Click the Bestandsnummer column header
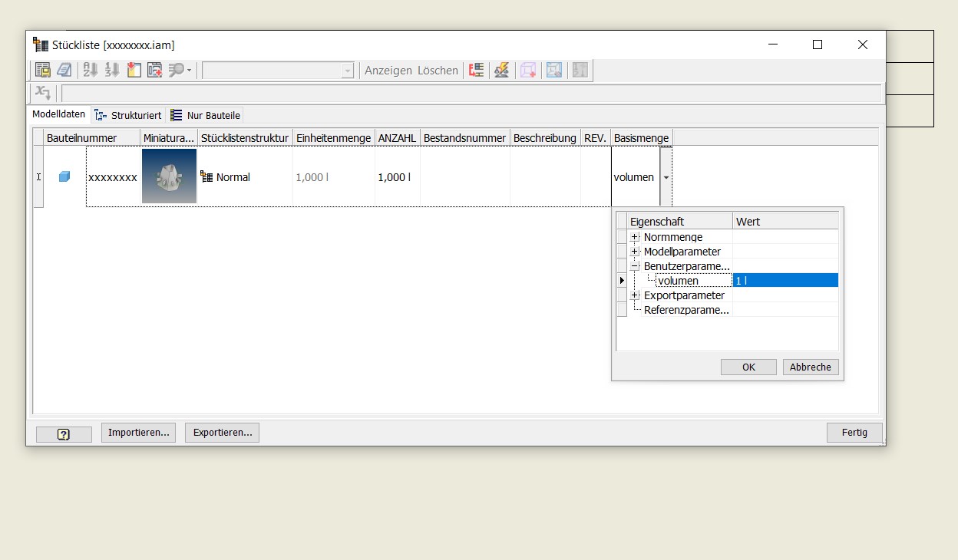 pyautogui.click(x=464, y=138)
